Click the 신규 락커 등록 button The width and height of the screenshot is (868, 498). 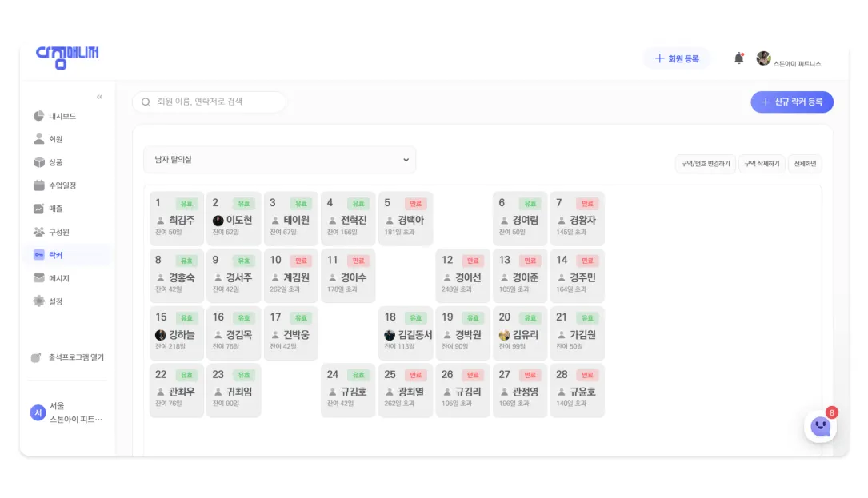(792, 102)
